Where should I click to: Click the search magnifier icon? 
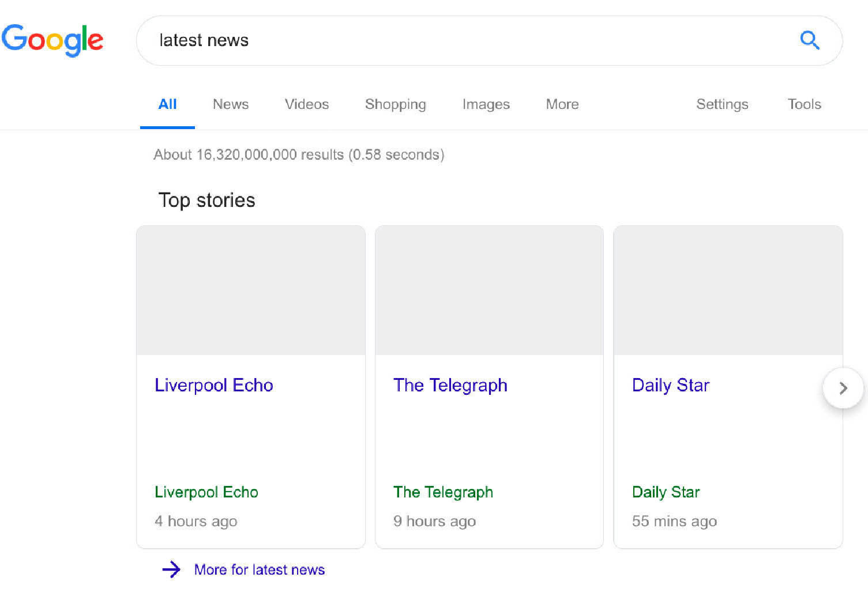point(810,40)
